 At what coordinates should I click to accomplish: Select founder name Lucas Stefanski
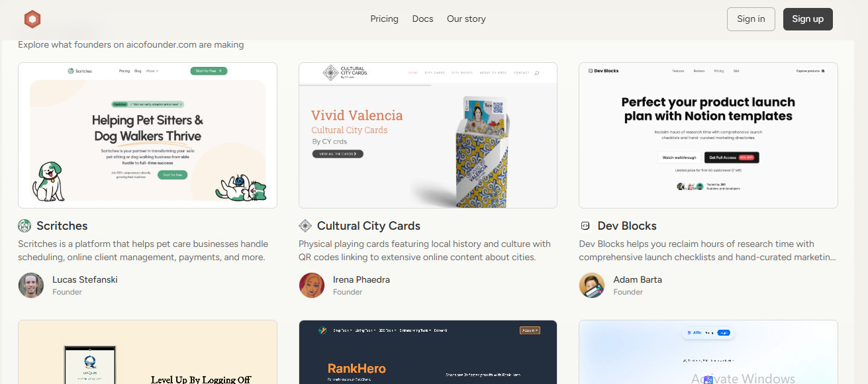85,279
